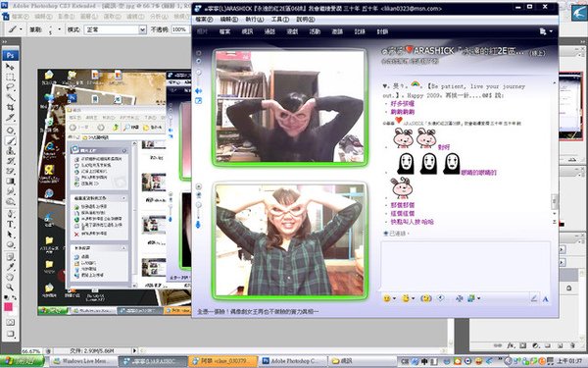Open the brush preset picker arrow
This screenshot has width=588, height=368.
[59, 29]
